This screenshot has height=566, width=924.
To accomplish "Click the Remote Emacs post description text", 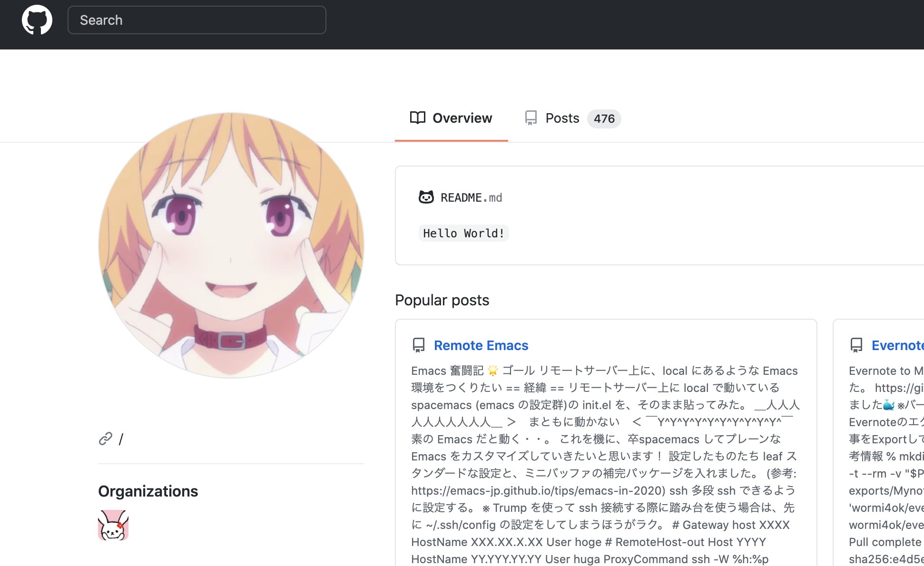I will 604,457.
